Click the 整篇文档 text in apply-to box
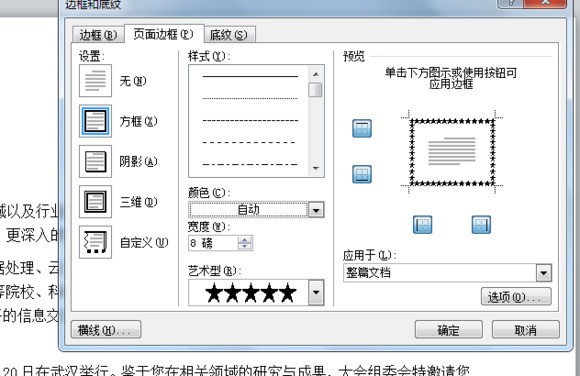The height and width of the screenshot is (376, 580). [x=368, y=273]
